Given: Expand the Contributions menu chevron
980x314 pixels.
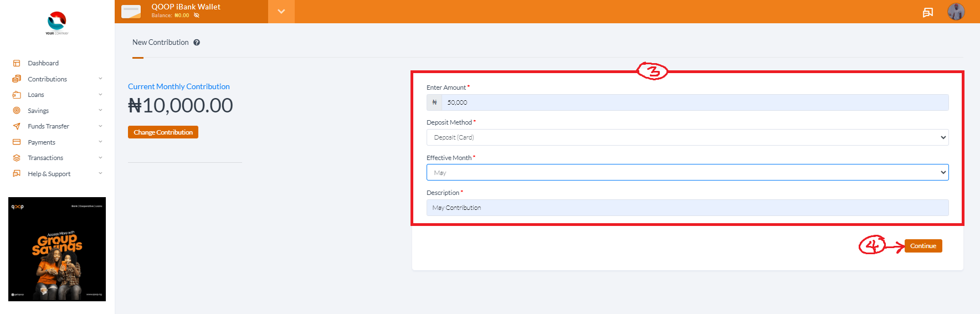Looking at the screenshot, I should pyautogui.click(x=100, y=79).
